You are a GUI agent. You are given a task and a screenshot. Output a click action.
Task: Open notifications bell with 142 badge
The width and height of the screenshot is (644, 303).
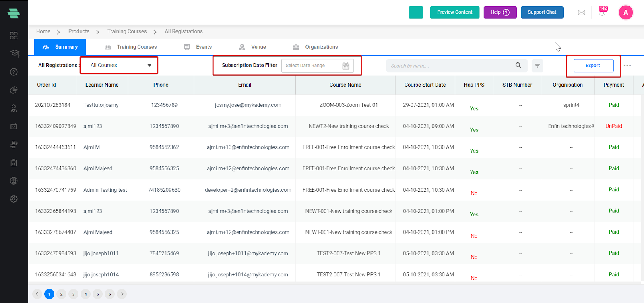[x=602, y=12]
